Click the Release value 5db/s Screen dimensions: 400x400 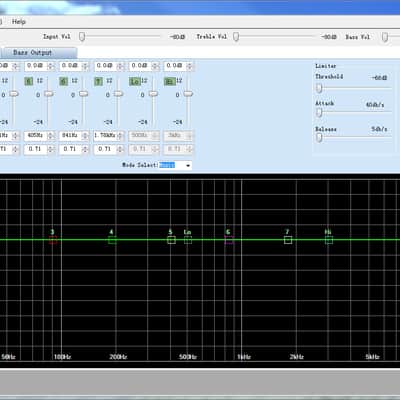click(379, 129)
